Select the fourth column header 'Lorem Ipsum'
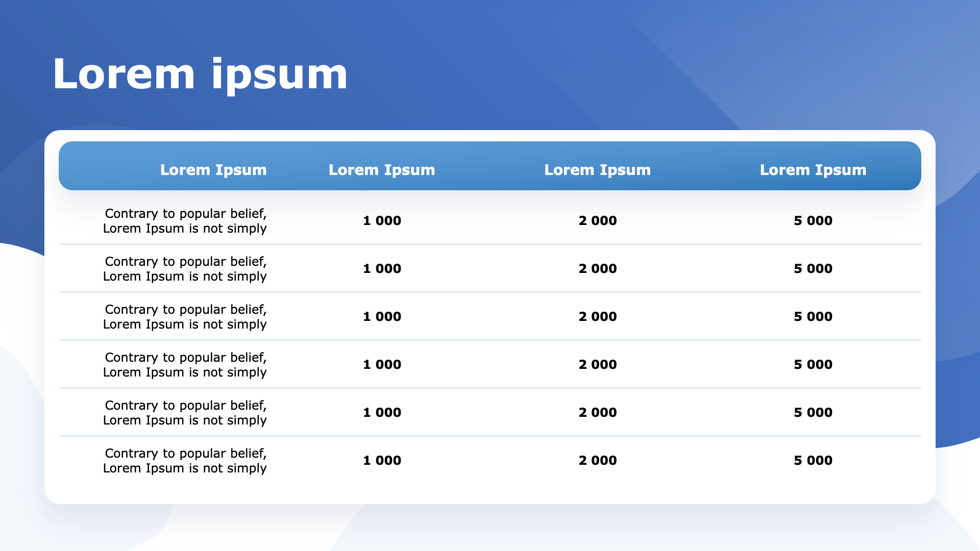Screen dimensions: 980x551 (813, 170)
